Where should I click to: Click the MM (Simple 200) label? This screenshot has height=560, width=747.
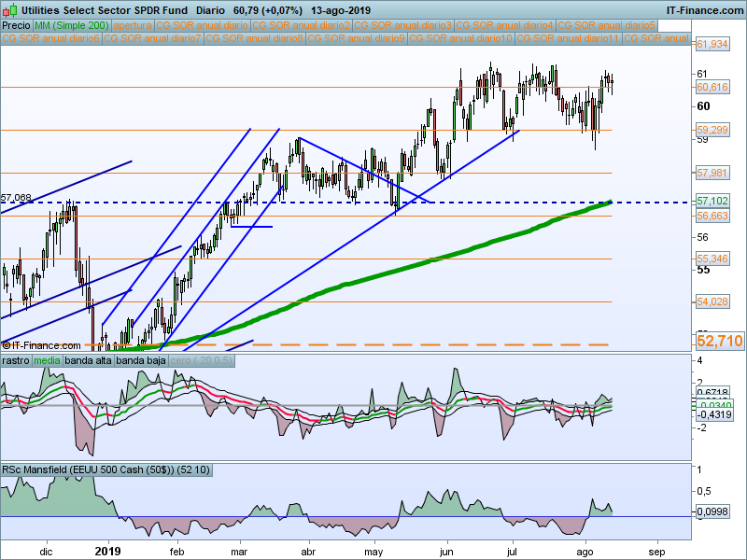[72, 25]
